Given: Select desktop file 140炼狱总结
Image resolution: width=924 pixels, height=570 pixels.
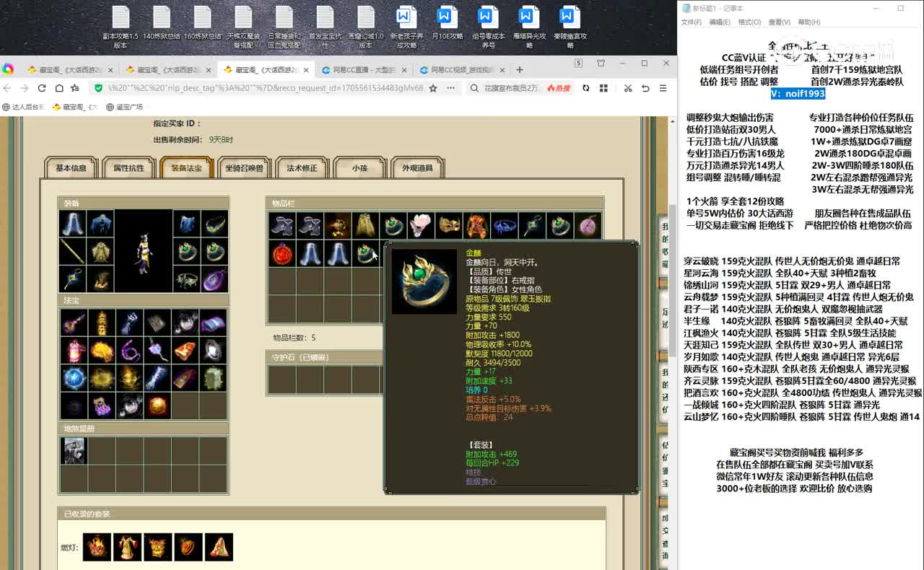Looking at the screenshot, I should (x=162, y=23).
